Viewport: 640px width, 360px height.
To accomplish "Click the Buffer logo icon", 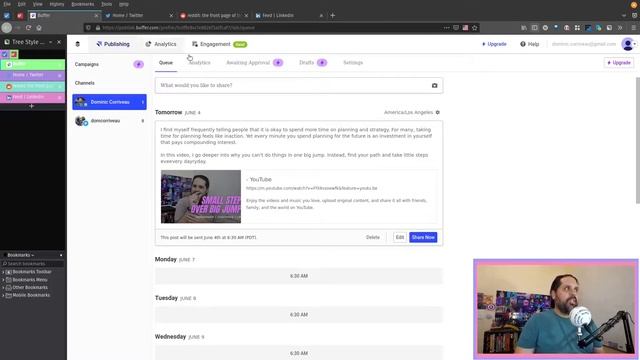I will (78, 44).
